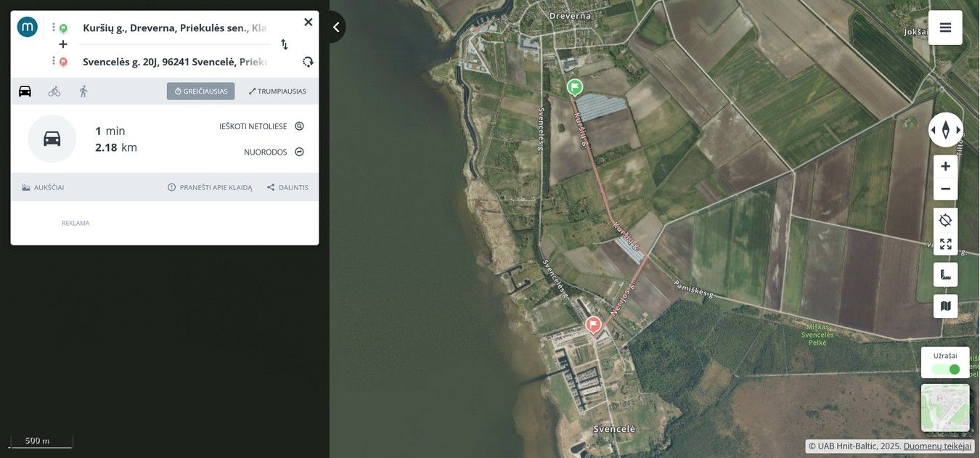Open Duomenų teikėjai link
Image resolution: width=980 pixels, height=458 pixels.
(937, 446)
